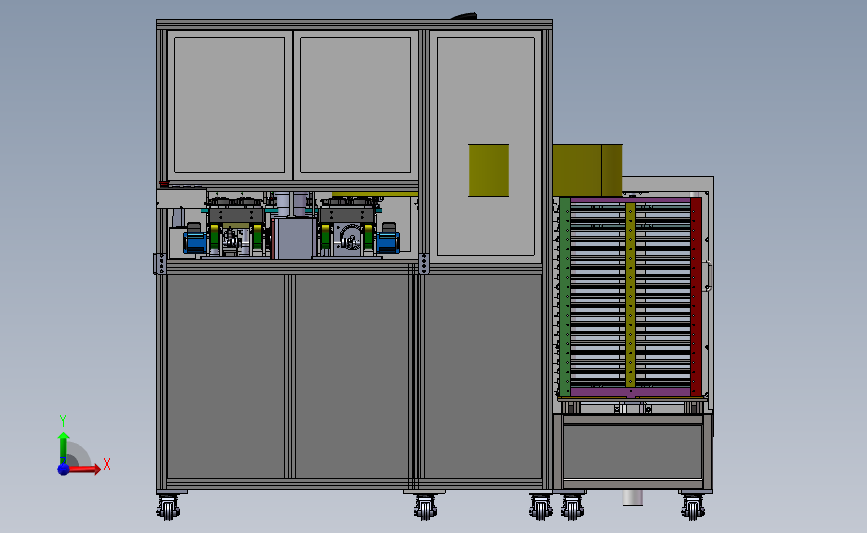This screenshot has height=533, width=867.
Task: Select the lower-left dark grey cabinet panel
Action: 226,377
